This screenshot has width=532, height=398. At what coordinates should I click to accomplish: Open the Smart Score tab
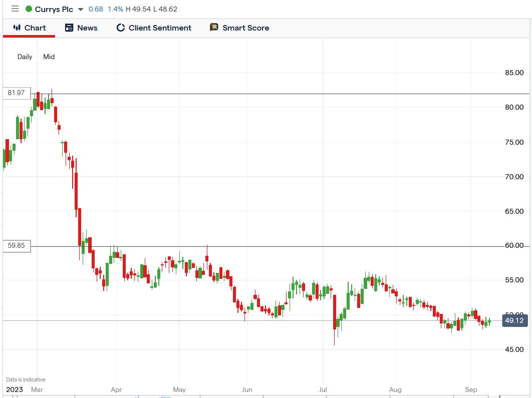(239, 28)
